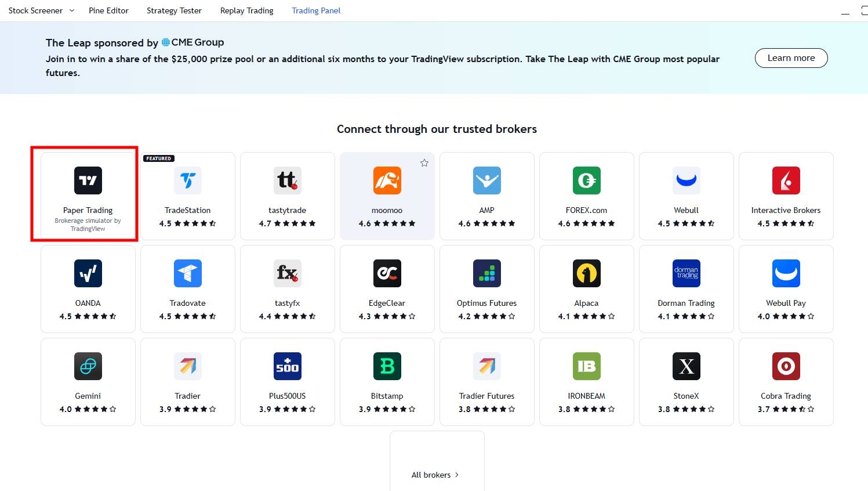Viewport: 868px width, 491px height.
Task: Choose the Tradovate blue icon
Action: pos(188,273)
